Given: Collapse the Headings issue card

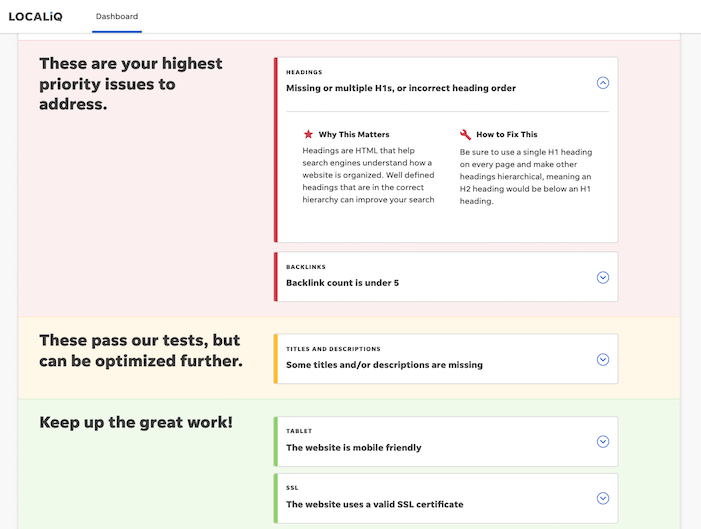Looking at the screenshot, I should point(603,83).
